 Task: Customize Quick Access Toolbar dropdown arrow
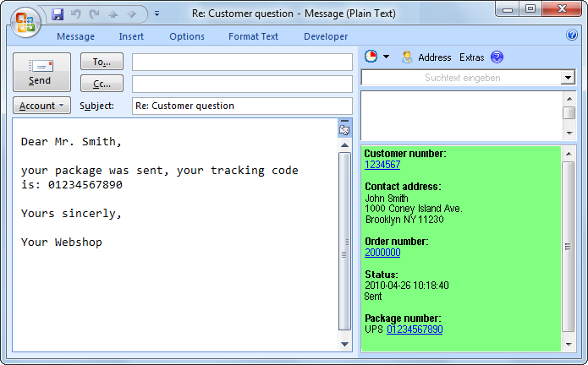157,14
